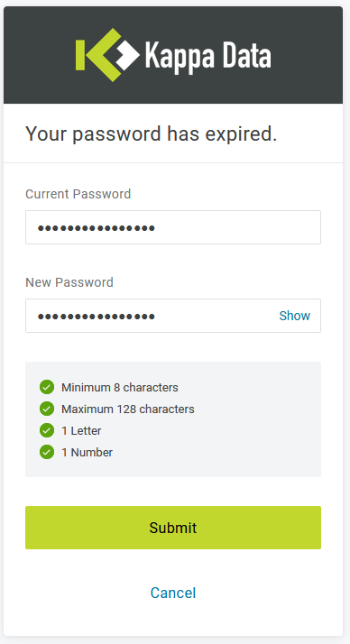The height and width of the screenshot is (644, 350).
Task: Click the Kappa Data logo icon
Action: (x=107, y=55)
